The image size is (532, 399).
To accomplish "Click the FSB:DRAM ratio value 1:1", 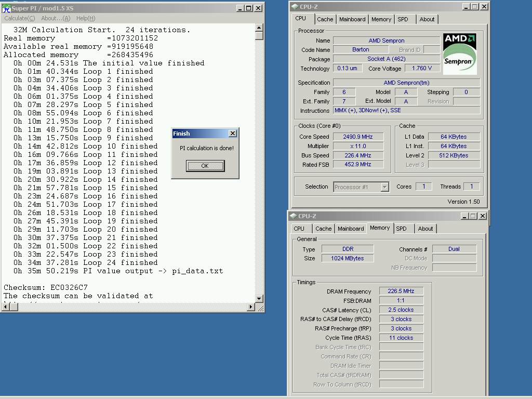I will pyautogui.click(x=401, y=301).
